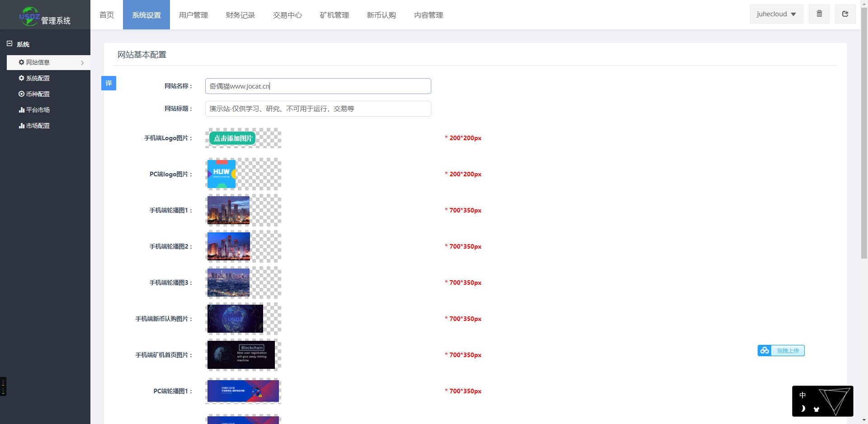Click the logout share icon top right
The width and height of the screenshot is (868, 424).
click(844, 14)
